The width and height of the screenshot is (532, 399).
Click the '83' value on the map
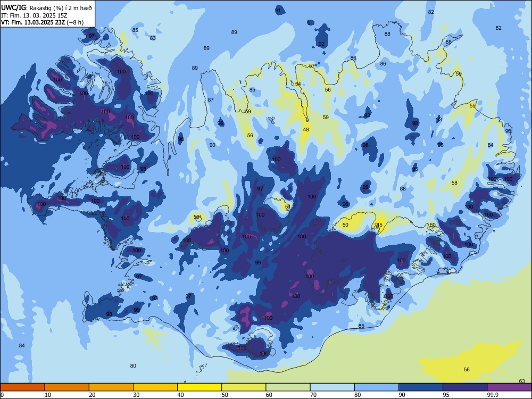153,38
